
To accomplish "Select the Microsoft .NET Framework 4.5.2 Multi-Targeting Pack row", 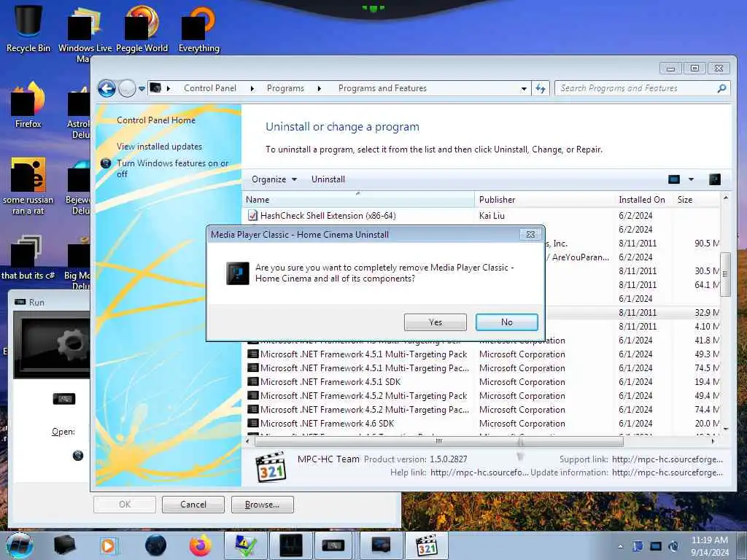I will pos(483,396).
